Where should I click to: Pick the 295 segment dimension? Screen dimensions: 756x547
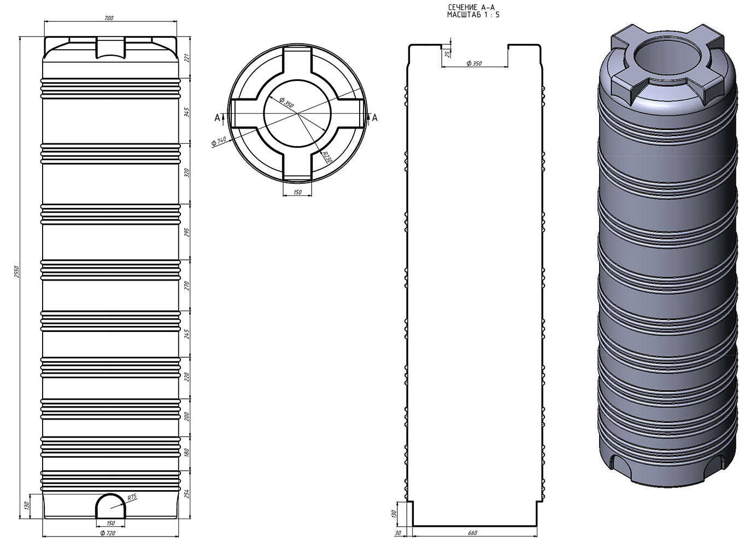click(x=186, y=232)
